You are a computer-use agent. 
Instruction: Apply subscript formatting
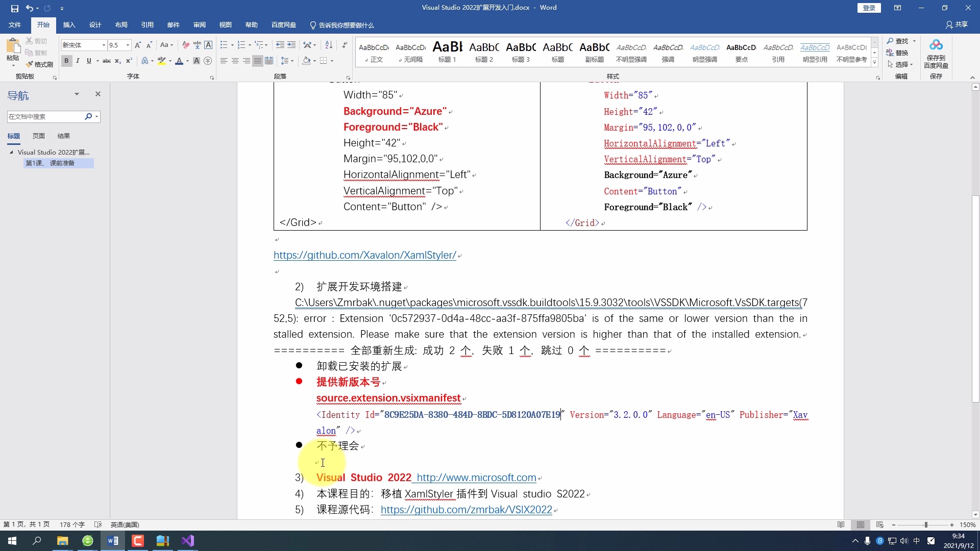pyautogui.click(x=117, y=61)
